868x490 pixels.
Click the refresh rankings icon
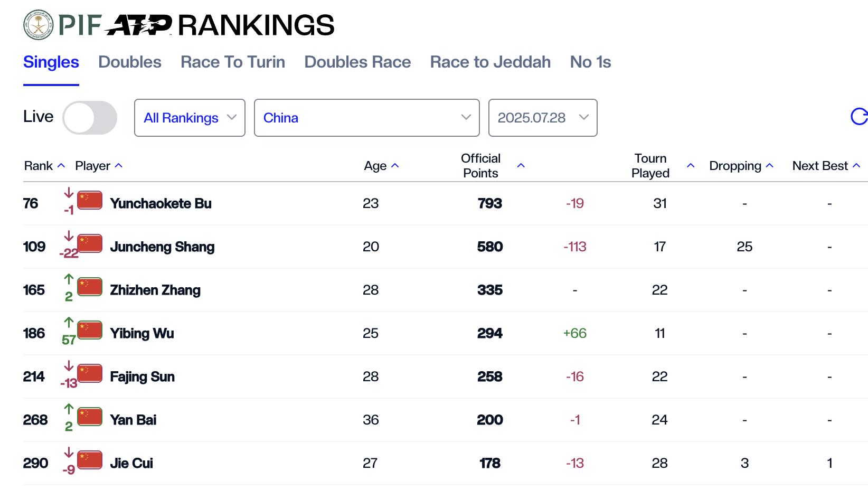pos(859,117)
